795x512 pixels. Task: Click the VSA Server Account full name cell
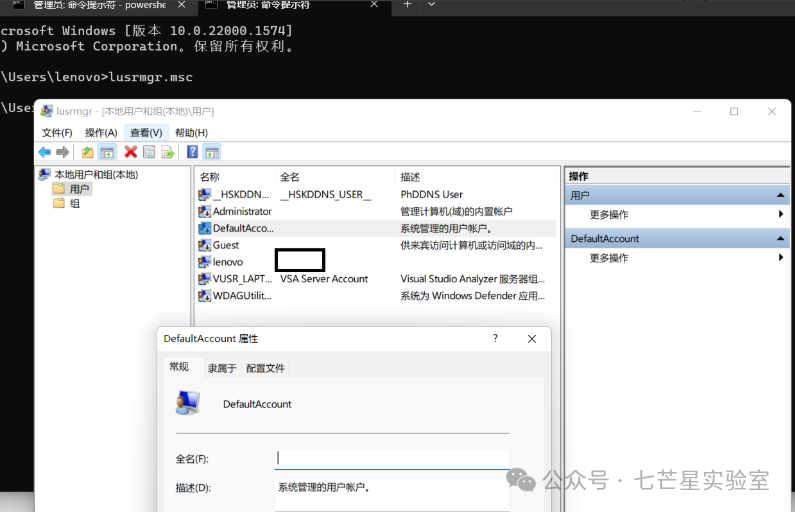point(324,279)
